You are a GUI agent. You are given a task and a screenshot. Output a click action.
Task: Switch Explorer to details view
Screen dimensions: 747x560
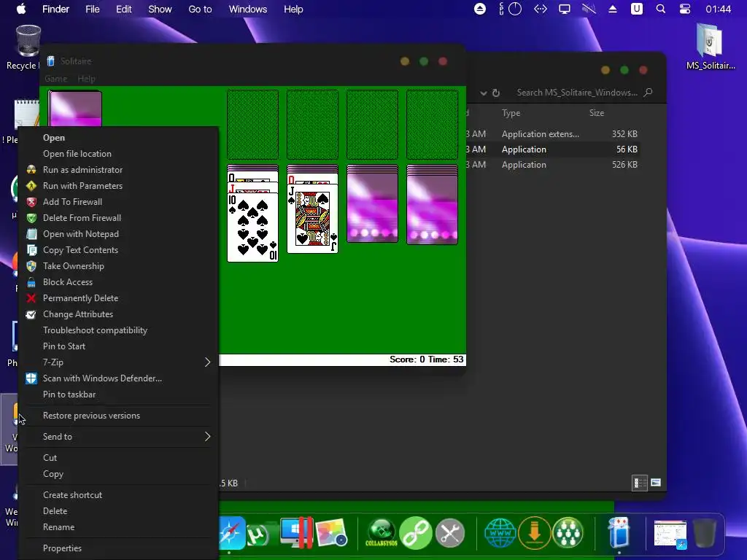(639, 483)
